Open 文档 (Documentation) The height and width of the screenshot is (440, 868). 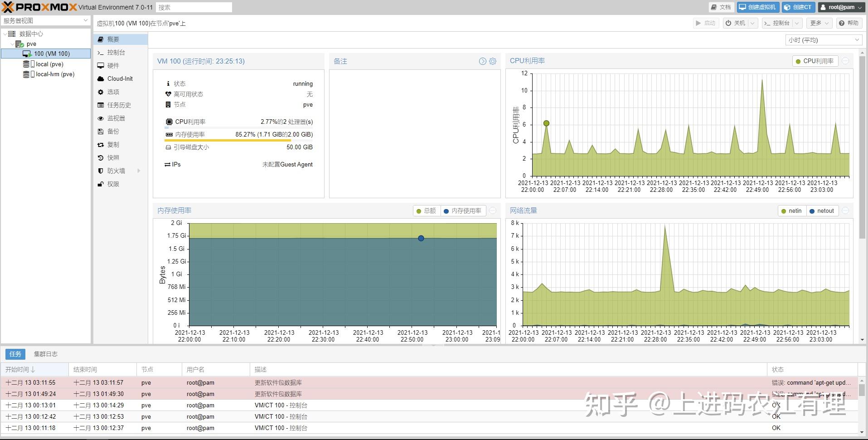point(720,7)
